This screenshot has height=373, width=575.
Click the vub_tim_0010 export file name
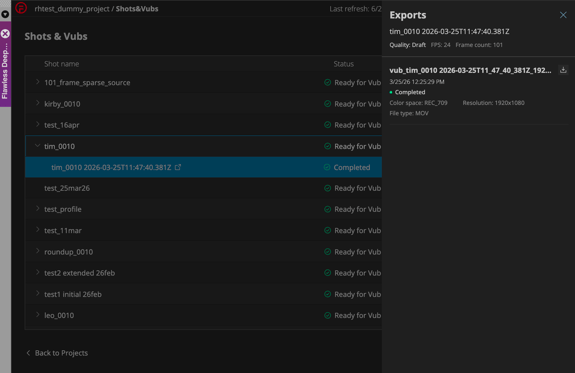[x=470, y=70]
